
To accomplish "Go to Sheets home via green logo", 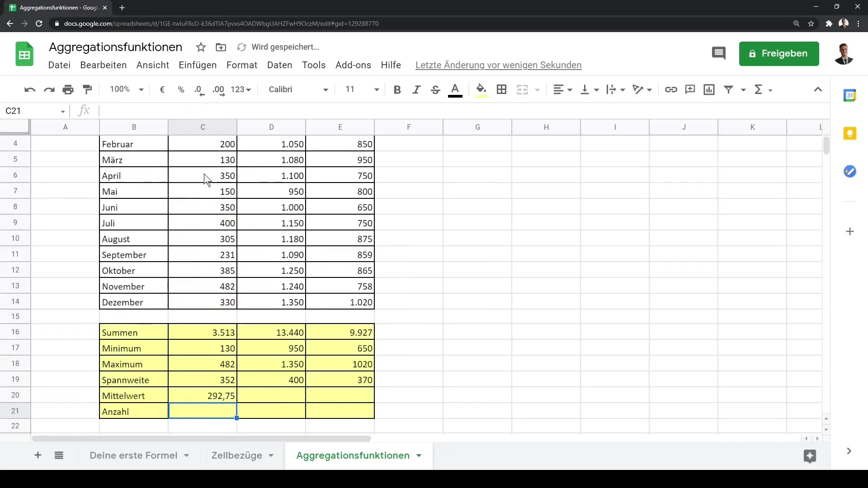I will (24, 54).
